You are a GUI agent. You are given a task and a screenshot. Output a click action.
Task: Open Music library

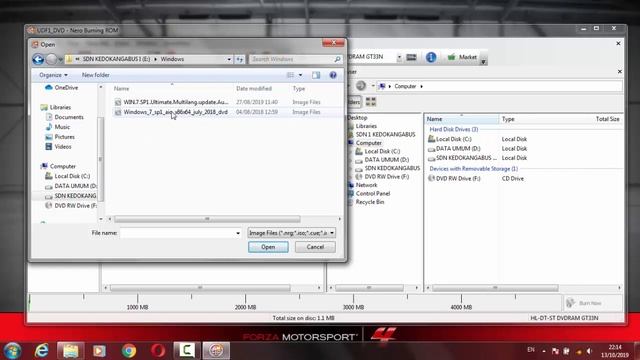[58, 127]
